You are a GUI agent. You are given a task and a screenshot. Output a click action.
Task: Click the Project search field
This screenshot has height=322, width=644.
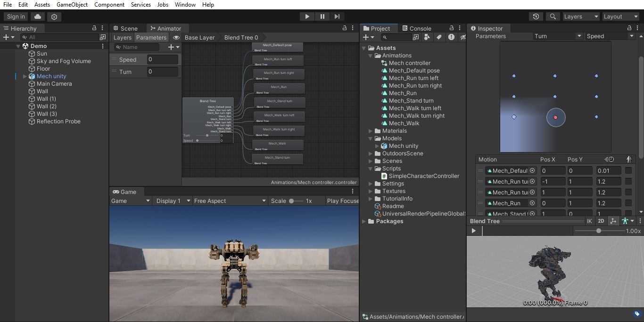click(396, 37)
